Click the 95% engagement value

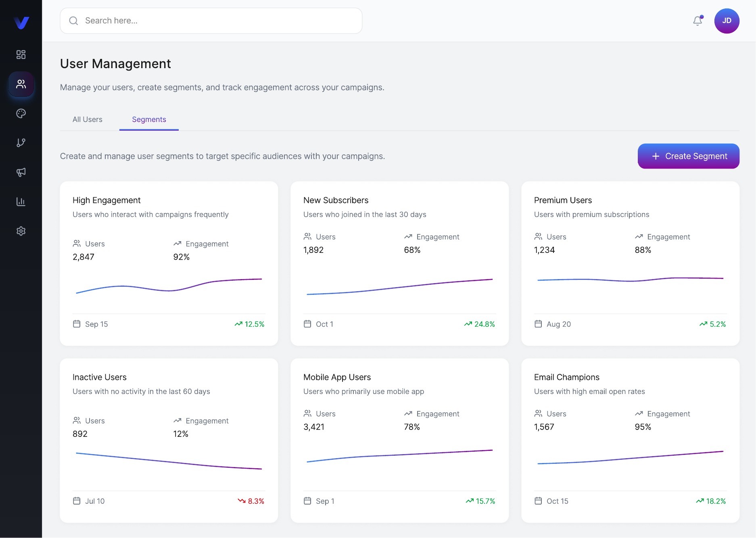(643, 427)
